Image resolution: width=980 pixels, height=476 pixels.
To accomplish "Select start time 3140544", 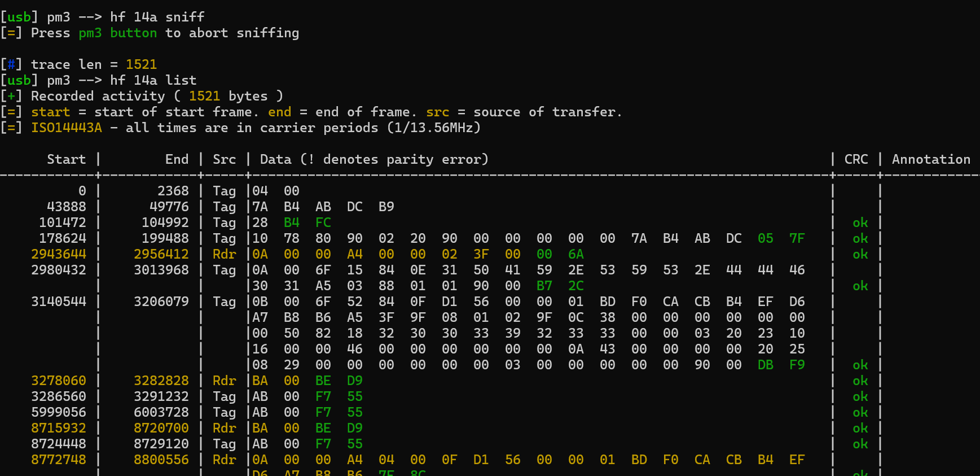I will point(59,302).
